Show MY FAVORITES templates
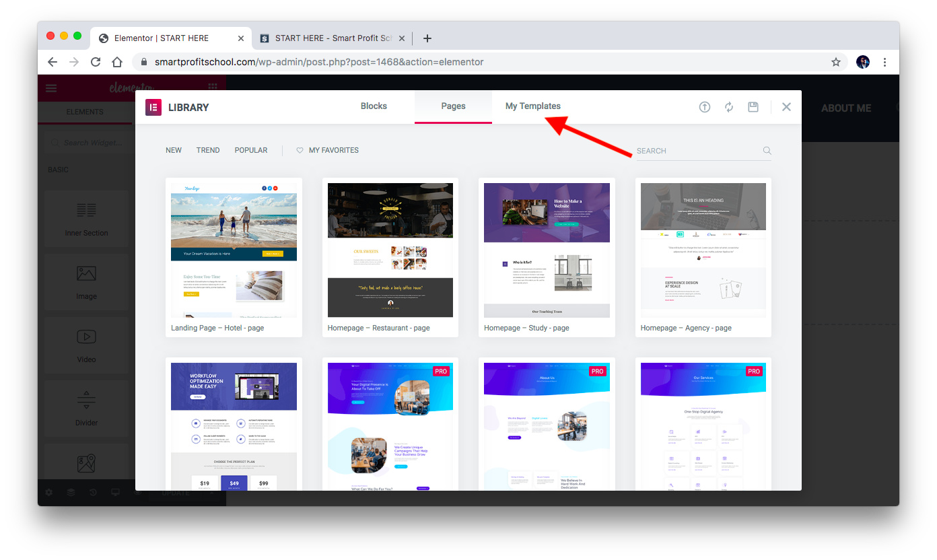 [333, 150]
